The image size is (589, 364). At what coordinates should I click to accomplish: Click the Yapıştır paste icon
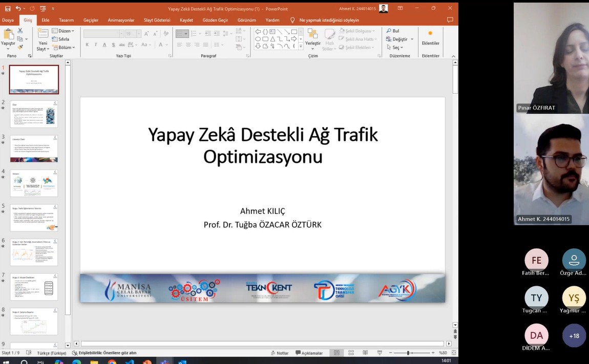[x=8, y=36]
